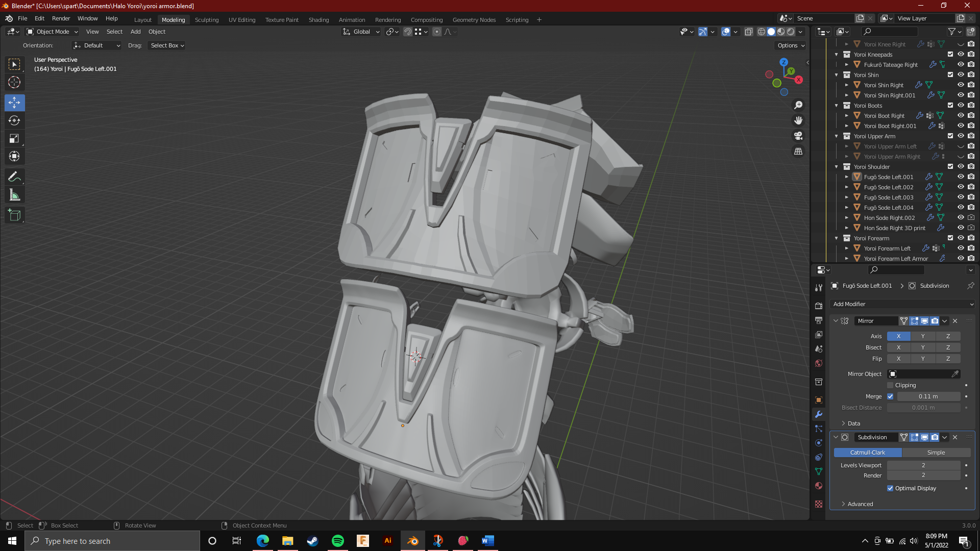Select Simple subdivision type
This screenshot has width=980, height=551.
(x=936, y=453)
